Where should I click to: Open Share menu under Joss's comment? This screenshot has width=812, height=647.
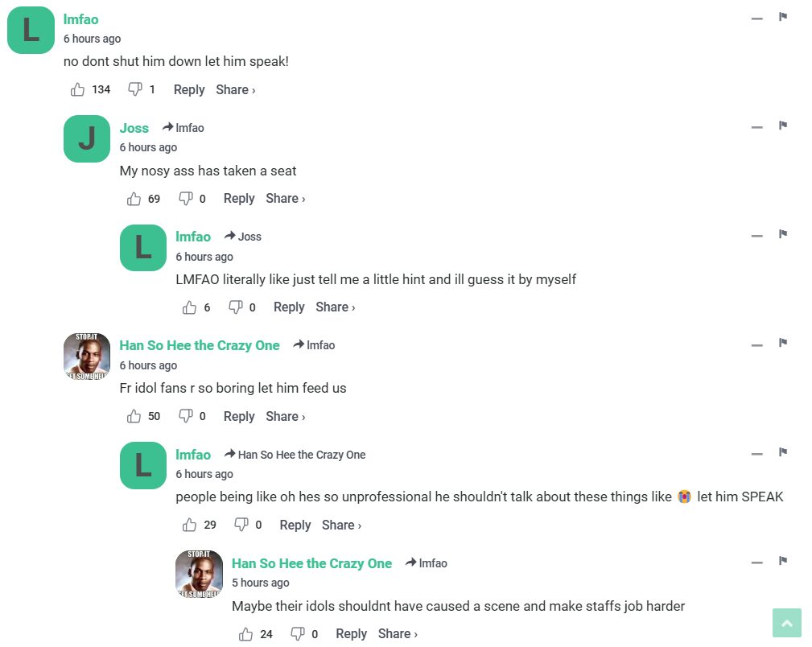click(285, 198)
